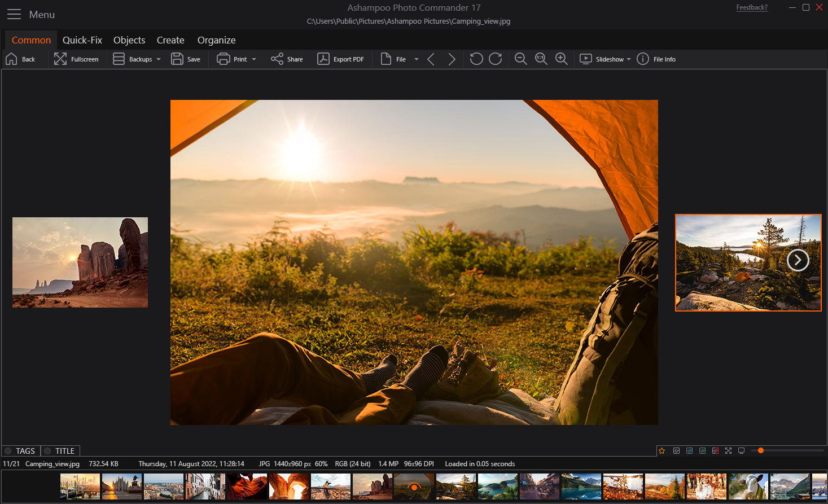Image resolution: width=828 pixels, height=504 pixels.
Task: Mark the photo as favorite with the star
Action: tap(661, 450)
